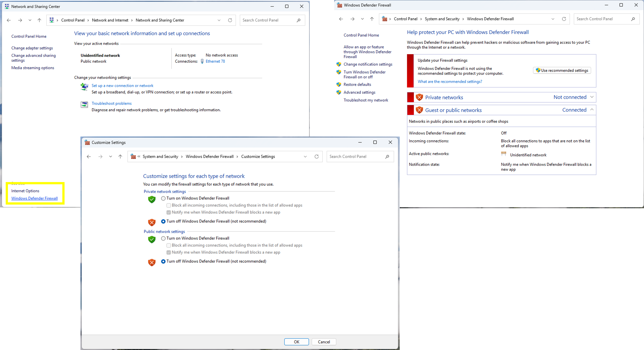644x350 pixels.
Task: Click Network and Internet breadcrumb
Action: coord(110,20)
